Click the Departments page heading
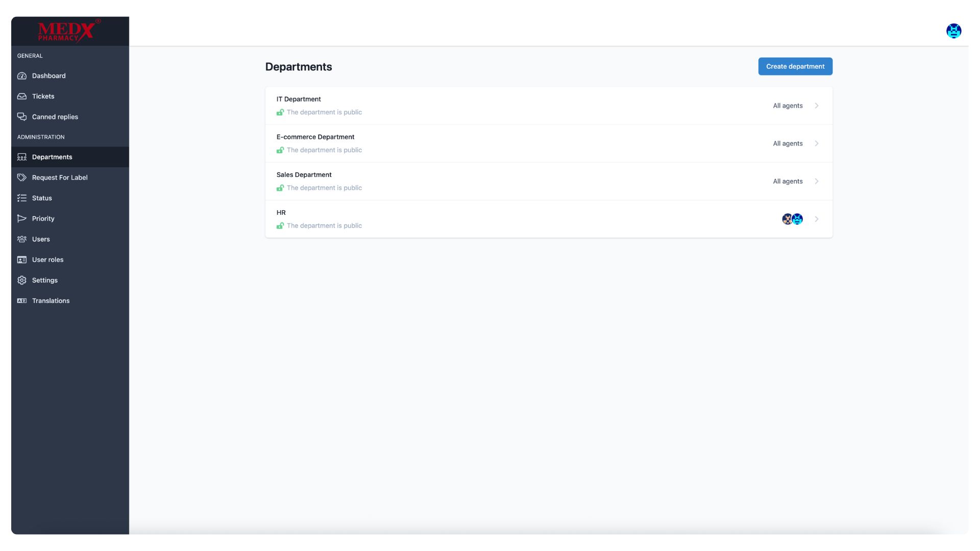Screen dimensions: 980x551 pyautogui.click(x=299, y=67)
